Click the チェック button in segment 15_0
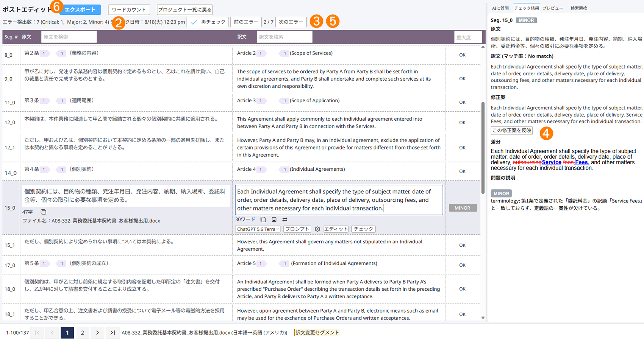The height and width of the screenshot is (341, 644). [x=363, y=229]
